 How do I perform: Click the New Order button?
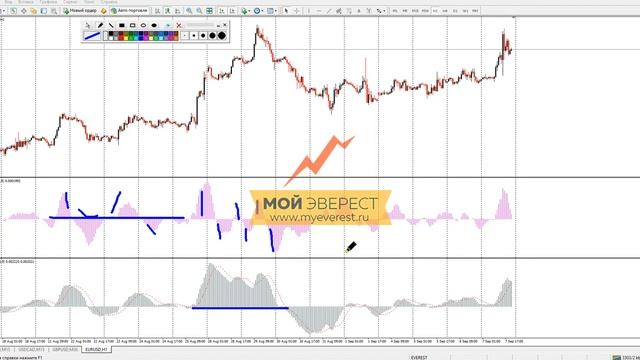click(x=80, y=11)
